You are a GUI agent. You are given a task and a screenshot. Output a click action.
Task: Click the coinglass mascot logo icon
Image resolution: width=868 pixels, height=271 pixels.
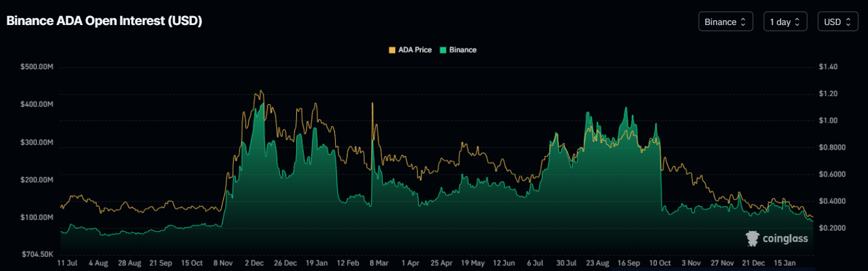752,239
